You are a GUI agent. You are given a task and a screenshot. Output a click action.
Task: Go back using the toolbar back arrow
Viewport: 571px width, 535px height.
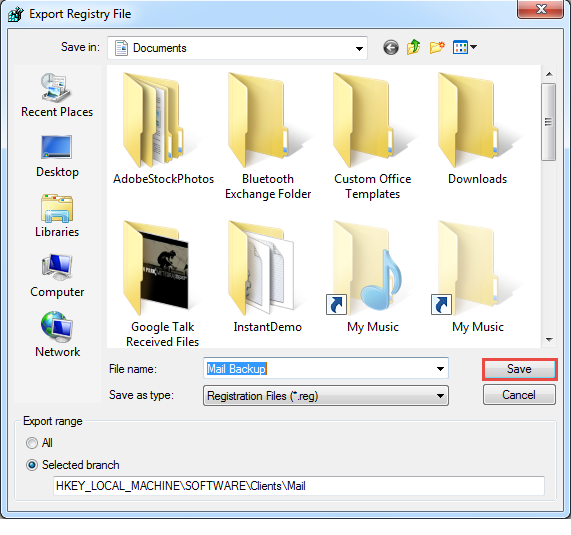[x=391, y=48]
